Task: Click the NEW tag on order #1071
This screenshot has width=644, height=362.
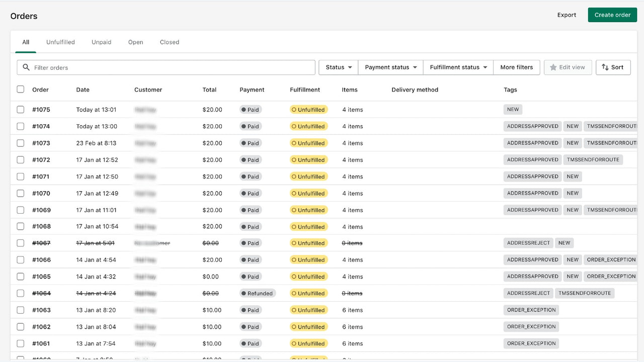Action: coord(573,176)
